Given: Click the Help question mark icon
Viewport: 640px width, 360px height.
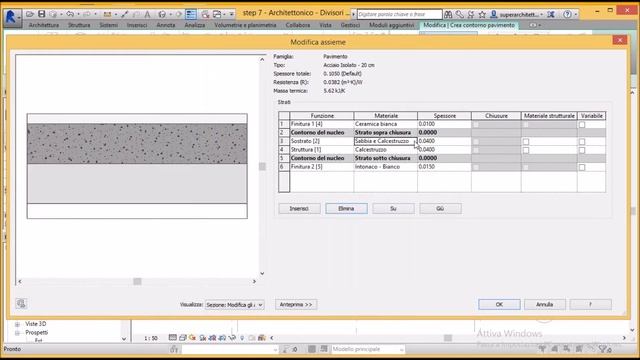Looking at the screenshot, I should pos(567,14).
